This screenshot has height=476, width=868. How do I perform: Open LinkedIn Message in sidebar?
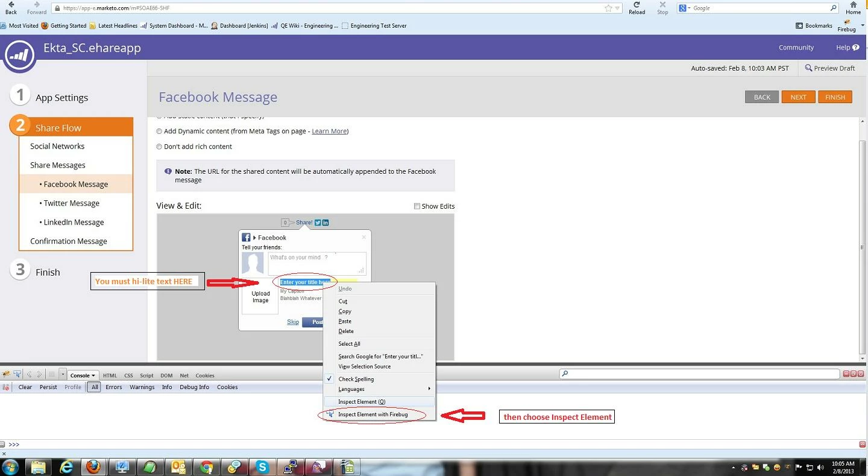pyautogui.click(x=74, y=223)
